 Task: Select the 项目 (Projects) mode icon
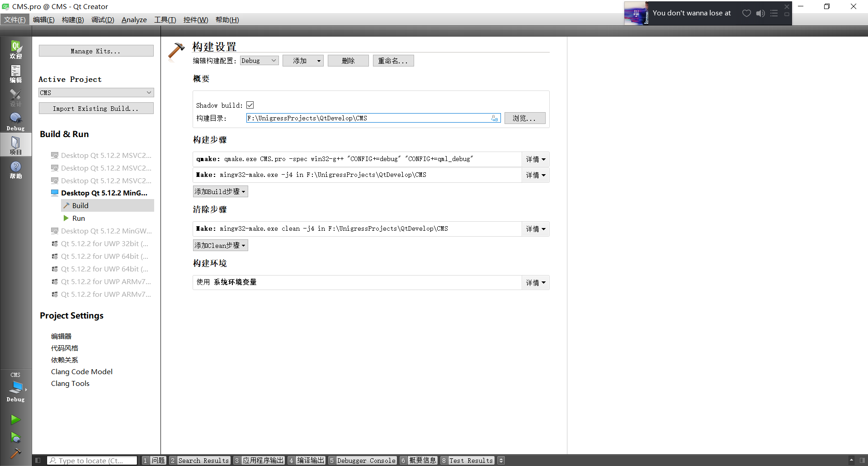point(16,145)
